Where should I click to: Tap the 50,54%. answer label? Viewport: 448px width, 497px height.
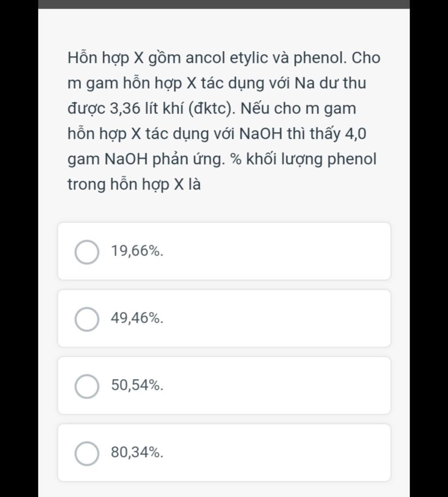(137, 385)
